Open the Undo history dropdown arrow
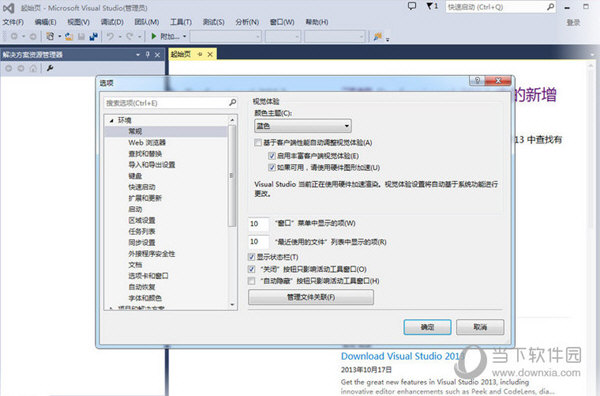This screenshot has width=600, height=396. tap(120, 37)
